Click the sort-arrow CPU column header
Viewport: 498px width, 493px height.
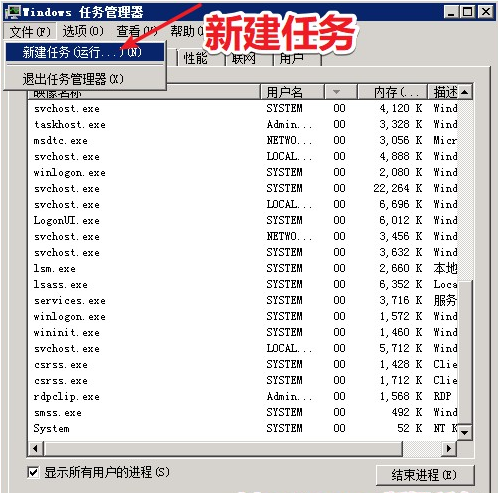[x=341, y=92]
